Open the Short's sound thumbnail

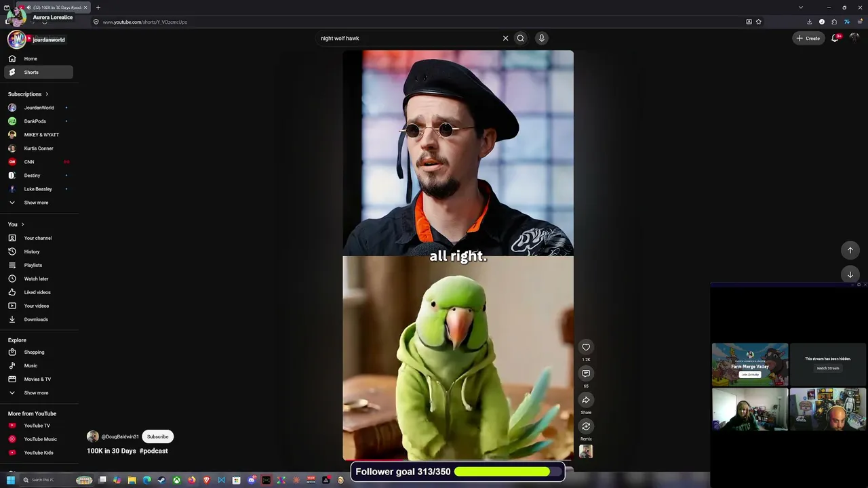point(586,452)
